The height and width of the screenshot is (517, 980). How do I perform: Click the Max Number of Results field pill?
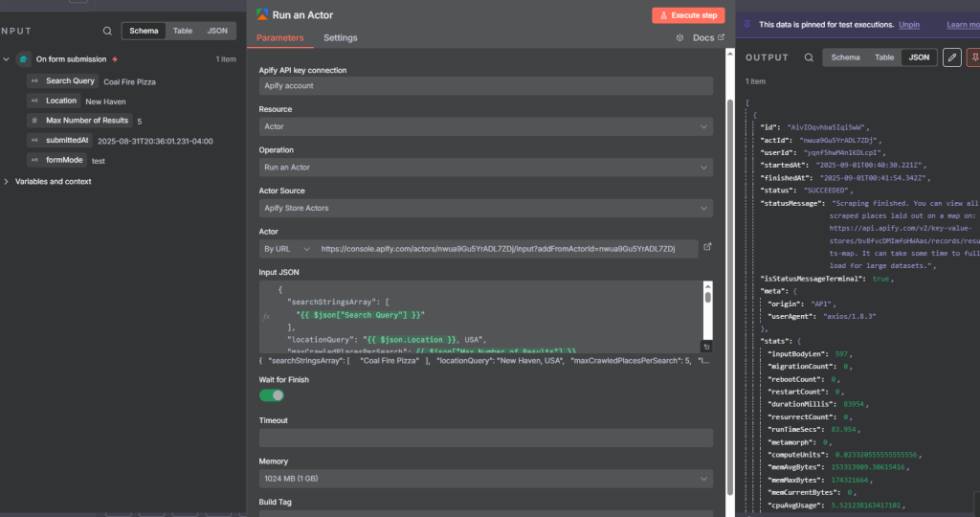(x=79, y=120)
